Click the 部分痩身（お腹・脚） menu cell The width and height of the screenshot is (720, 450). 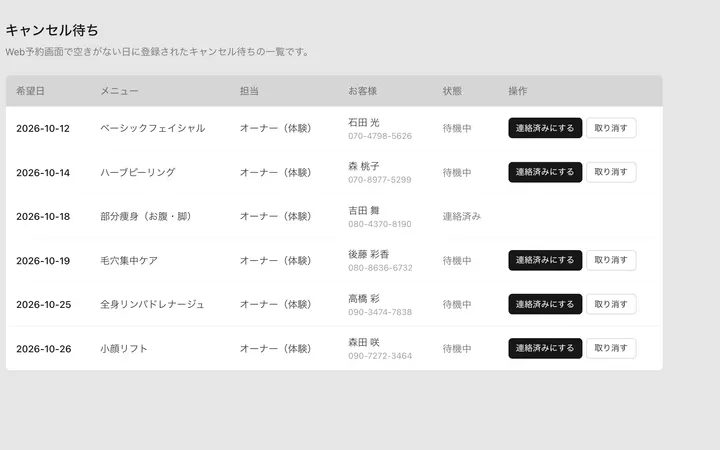tap(146, 216)
